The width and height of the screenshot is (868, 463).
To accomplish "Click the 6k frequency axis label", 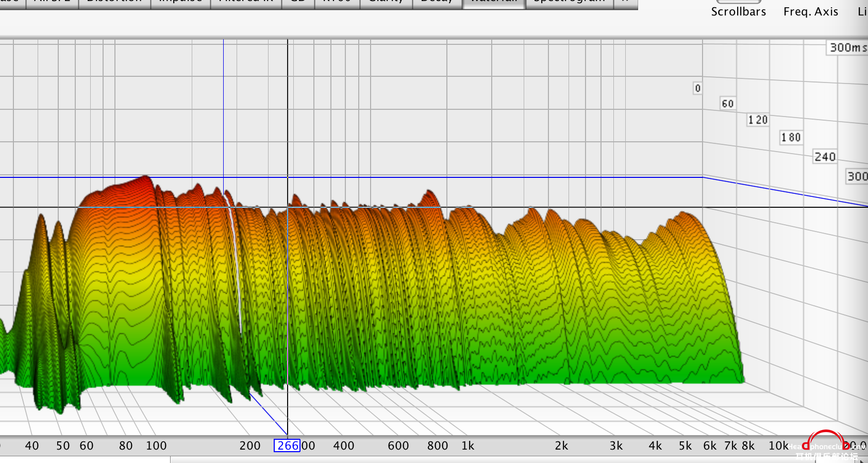I will click(710, 445).
